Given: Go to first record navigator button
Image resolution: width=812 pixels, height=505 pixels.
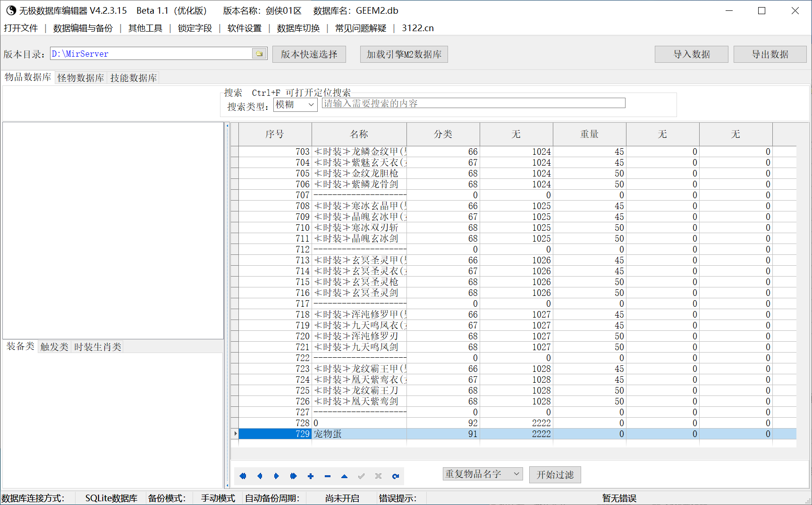Looking at the screenshot, I should (x=243, y=476).
